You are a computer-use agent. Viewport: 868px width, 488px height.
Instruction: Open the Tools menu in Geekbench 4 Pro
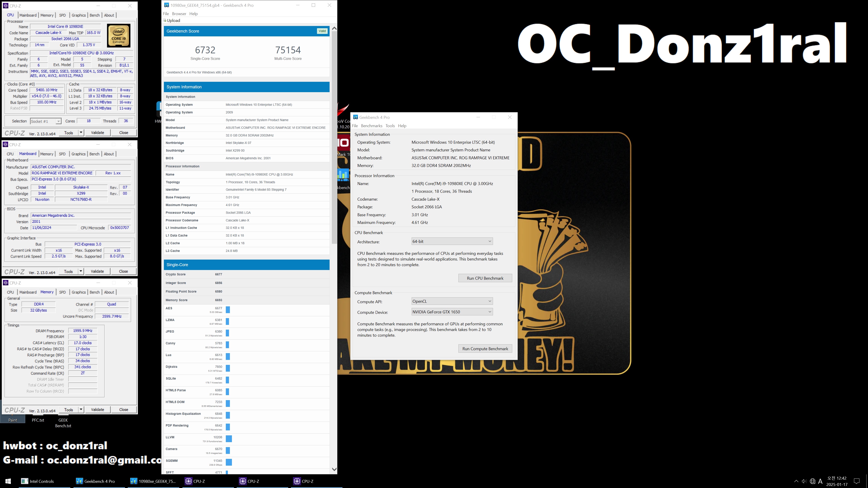tap(390, 126)
